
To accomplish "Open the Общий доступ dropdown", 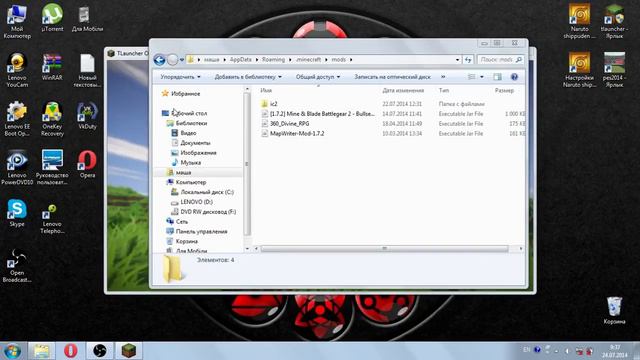I will pos(318,77).
